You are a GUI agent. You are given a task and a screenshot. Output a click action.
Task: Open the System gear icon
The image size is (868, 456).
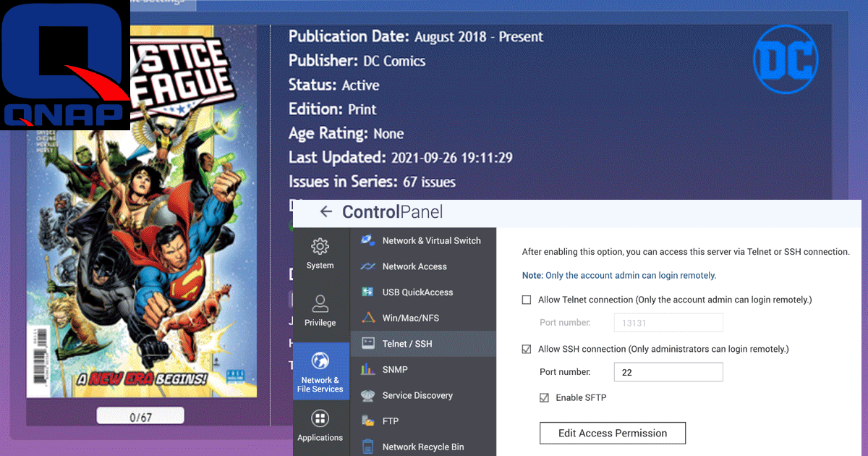320,247
